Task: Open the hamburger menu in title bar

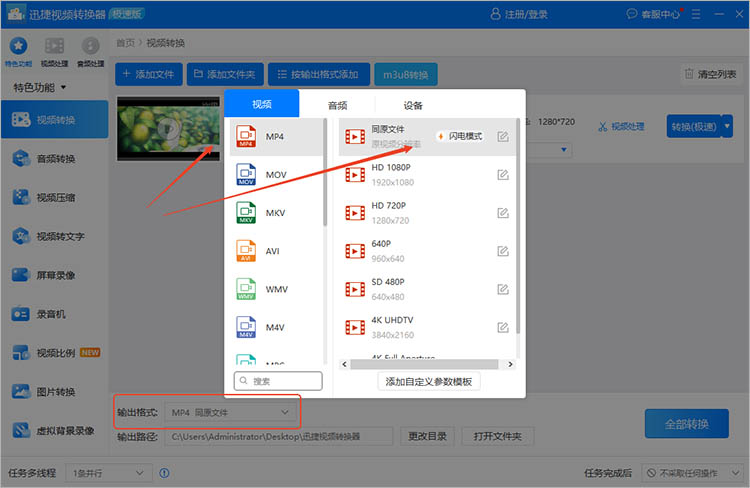Action: coord(696,14)
